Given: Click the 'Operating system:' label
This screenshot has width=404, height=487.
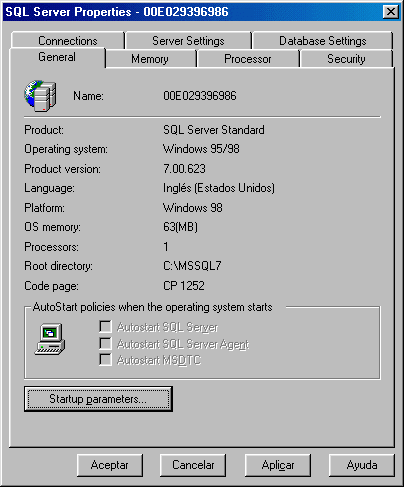Looking at the screenshot, I should tap(66, 149).
